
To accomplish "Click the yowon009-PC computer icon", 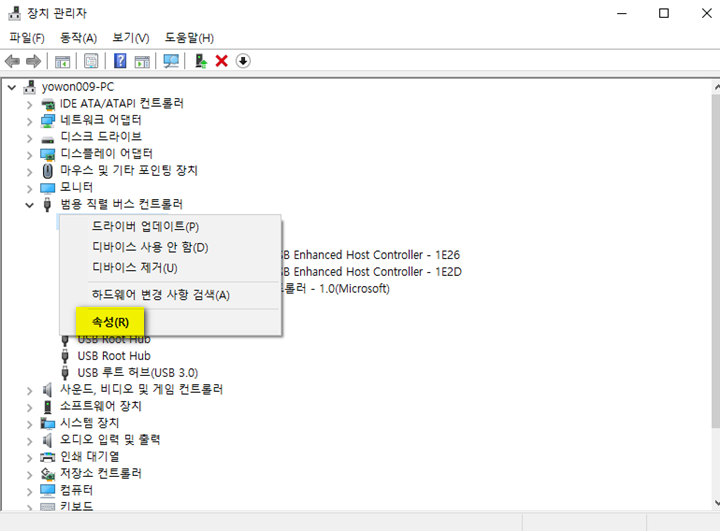I will [x=30, y=87].
